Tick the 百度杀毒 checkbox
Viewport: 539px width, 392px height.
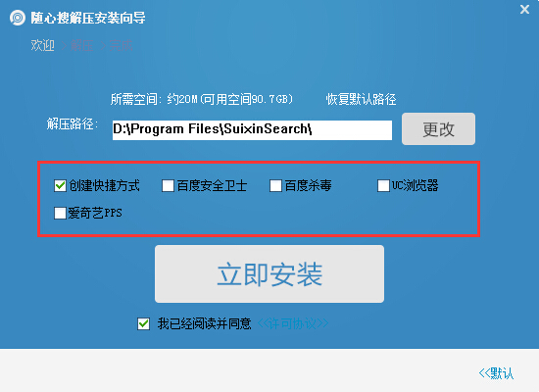275,185
